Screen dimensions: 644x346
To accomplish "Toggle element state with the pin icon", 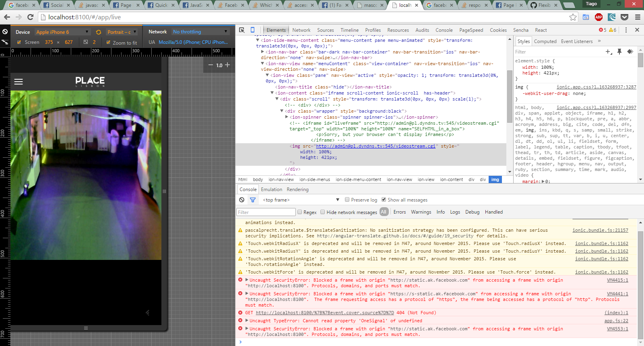I will click(x=619, y=51).
